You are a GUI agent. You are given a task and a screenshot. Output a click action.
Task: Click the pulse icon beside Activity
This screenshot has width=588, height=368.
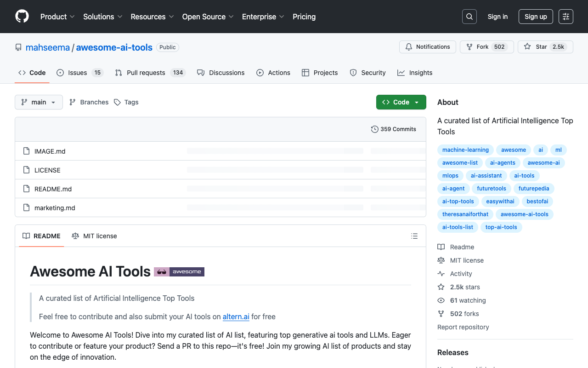tap(441, 274)
